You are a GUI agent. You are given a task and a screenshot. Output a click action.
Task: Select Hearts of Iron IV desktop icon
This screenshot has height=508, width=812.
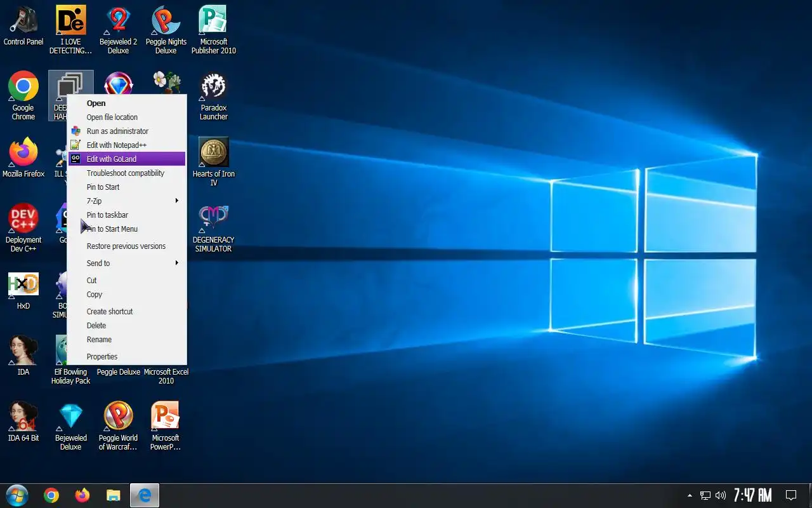(214, 162)
